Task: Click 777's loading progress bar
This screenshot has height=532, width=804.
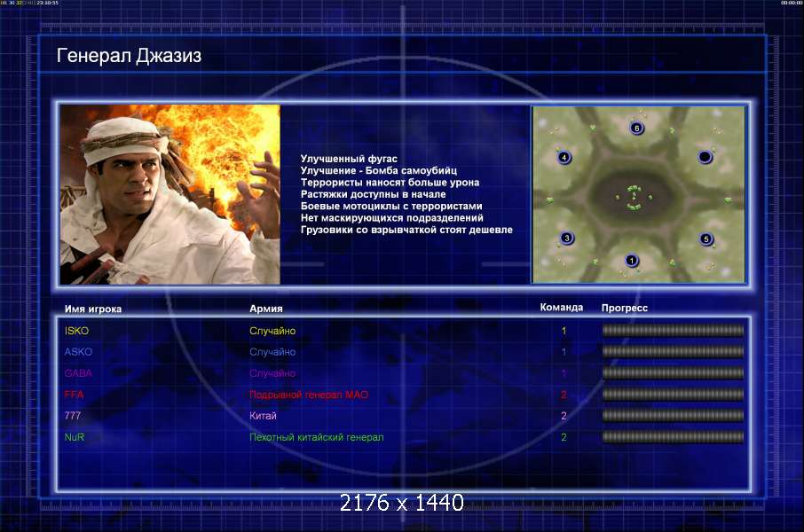Action: tap(673, 415)
